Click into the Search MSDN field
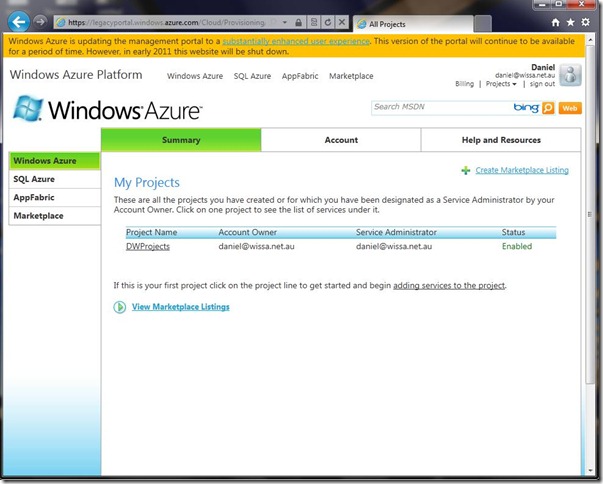The image size is (603, 484). (x=442, y=107)
